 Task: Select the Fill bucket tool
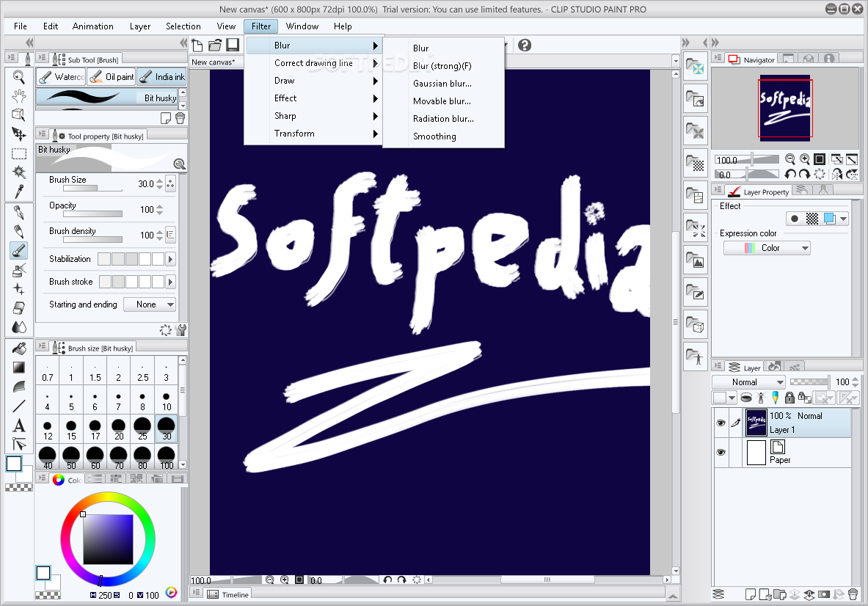[x=19, y=348]
